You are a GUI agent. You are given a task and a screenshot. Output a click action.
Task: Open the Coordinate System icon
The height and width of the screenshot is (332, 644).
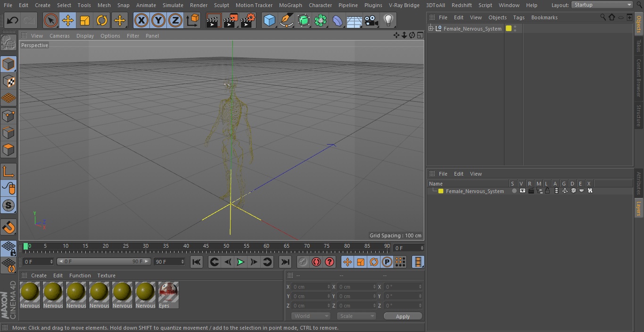point(193,21)
